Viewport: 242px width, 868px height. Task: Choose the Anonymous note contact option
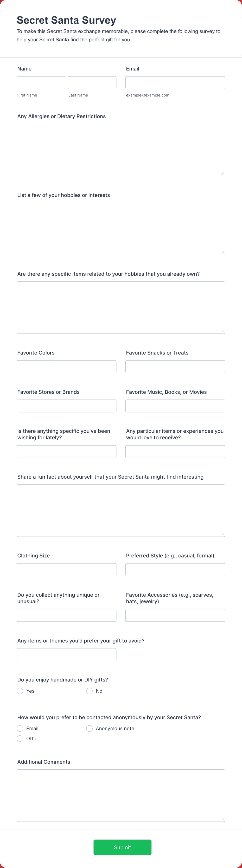click(x=89, y=729)
